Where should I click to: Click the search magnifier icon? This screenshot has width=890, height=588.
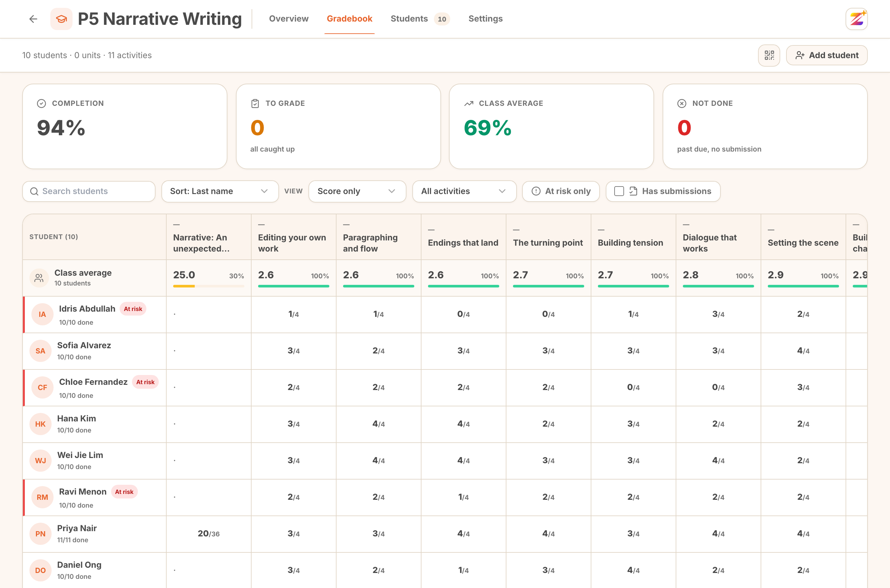(x=34, y=192)
